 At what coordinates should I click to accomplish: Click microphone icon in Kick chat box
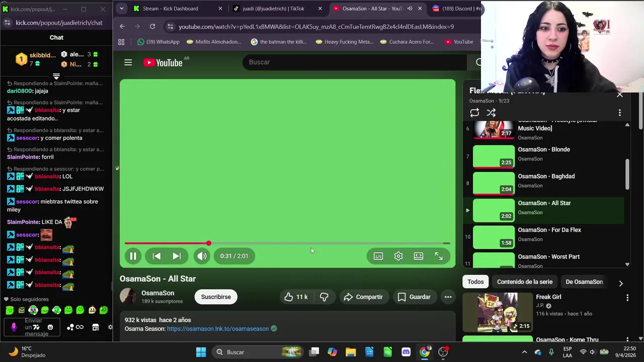pyautogui.click(x=14, y=327)
